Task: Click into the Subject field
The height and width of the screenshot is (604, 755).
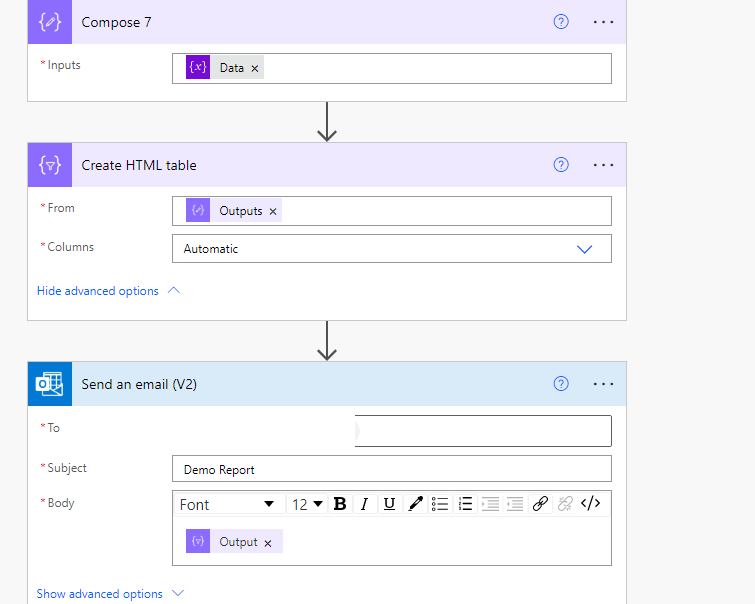Action: coord(391,469)
